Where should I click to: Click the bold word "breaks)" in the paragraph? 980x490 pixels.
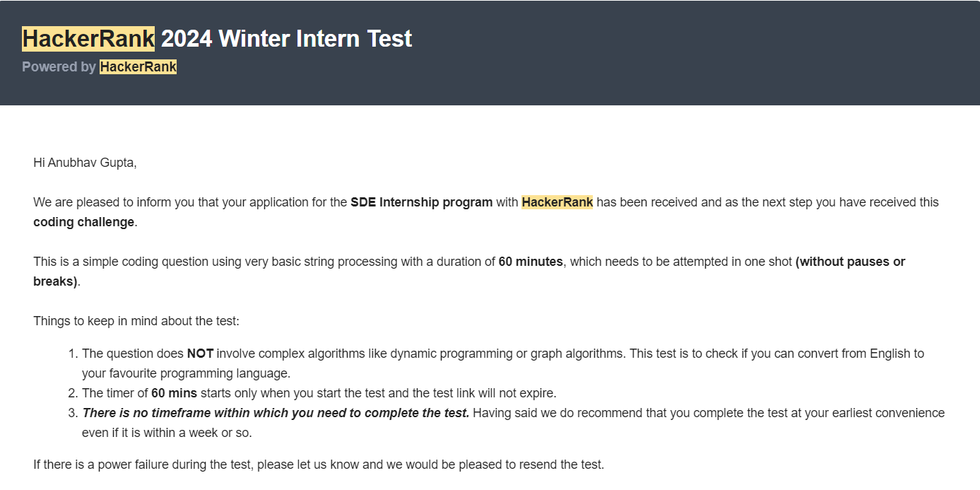point(55,281)
